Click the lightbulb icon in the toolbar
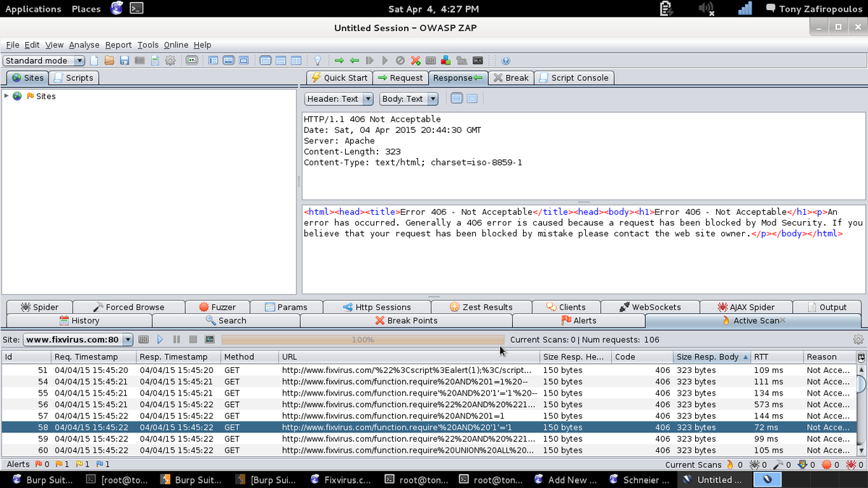Screen dimensions: 868x488 click(317, 61)
